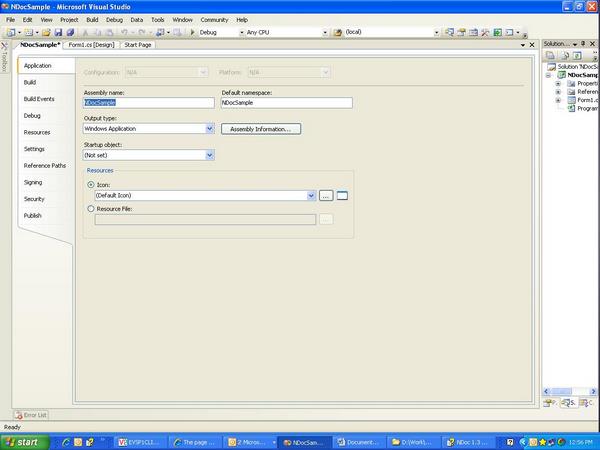Viewport: 600px width, 450px height.
Task: Expand the References tree node
Action: coord(558,92)
